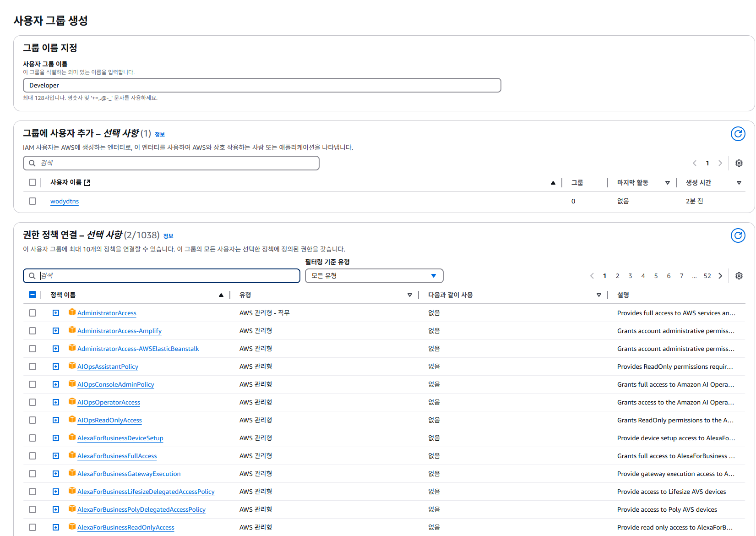The width and height of the screenshot is (756, 536).
Task: Check the AdministratorAccess policy checkbox
Action: pyautogui.click(x=33, y=313)
